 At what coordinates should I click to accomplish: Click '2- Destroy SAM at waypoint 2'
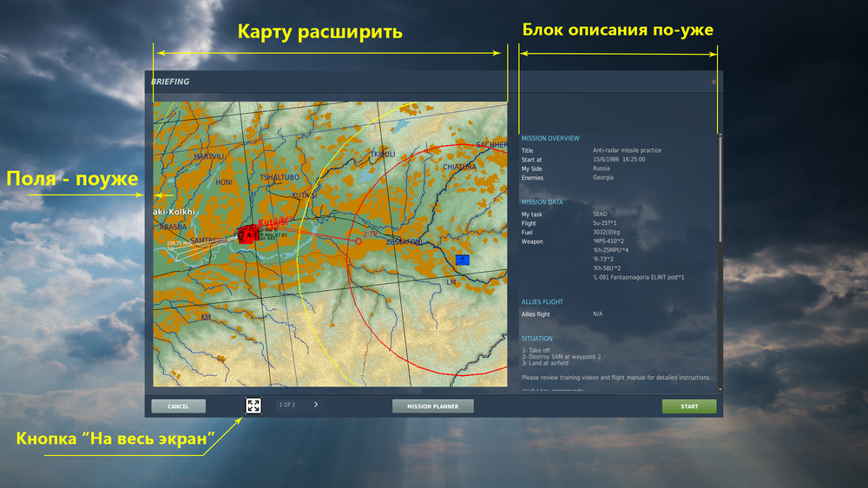click(561, 357)
